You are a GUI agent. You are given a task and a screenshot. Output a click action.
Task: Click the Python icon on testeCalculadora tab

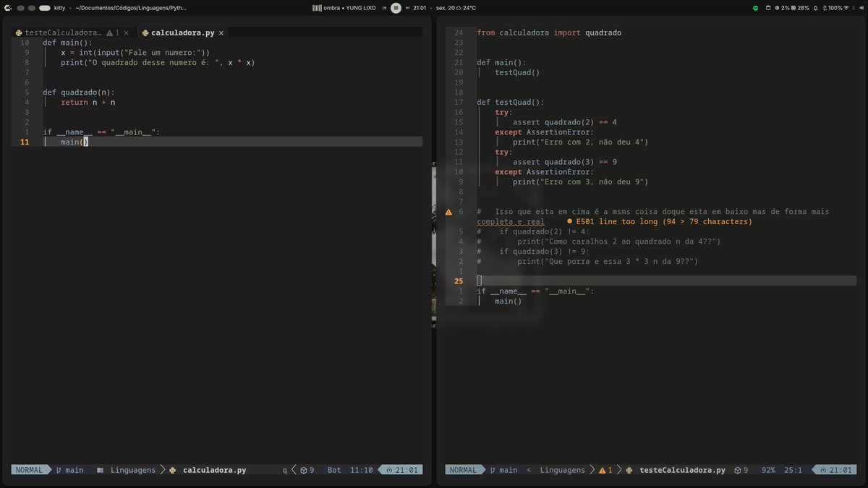(x=19, y=33)
